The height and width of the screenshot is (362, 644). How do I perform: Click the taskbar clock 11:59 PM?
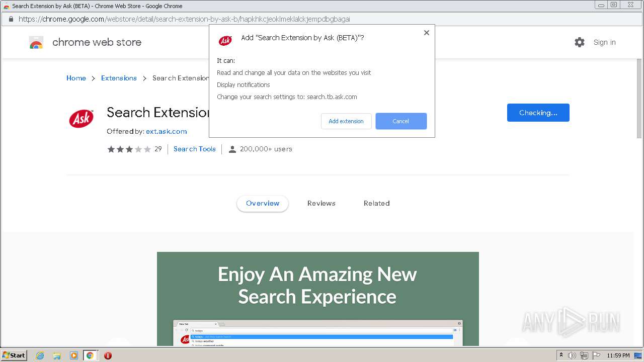[x=618, y=355]
